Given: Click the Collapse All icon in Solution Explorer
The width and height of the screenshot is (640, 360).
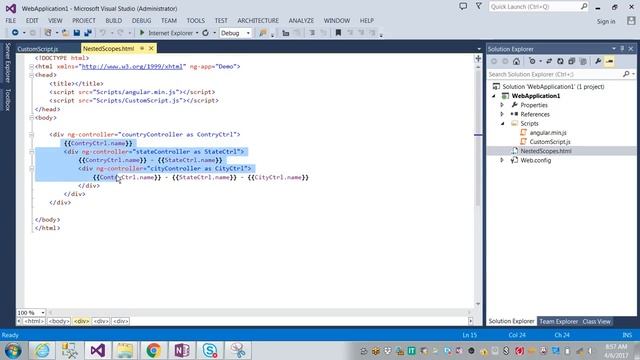Looking at the screenshot, I should [571, 61].
